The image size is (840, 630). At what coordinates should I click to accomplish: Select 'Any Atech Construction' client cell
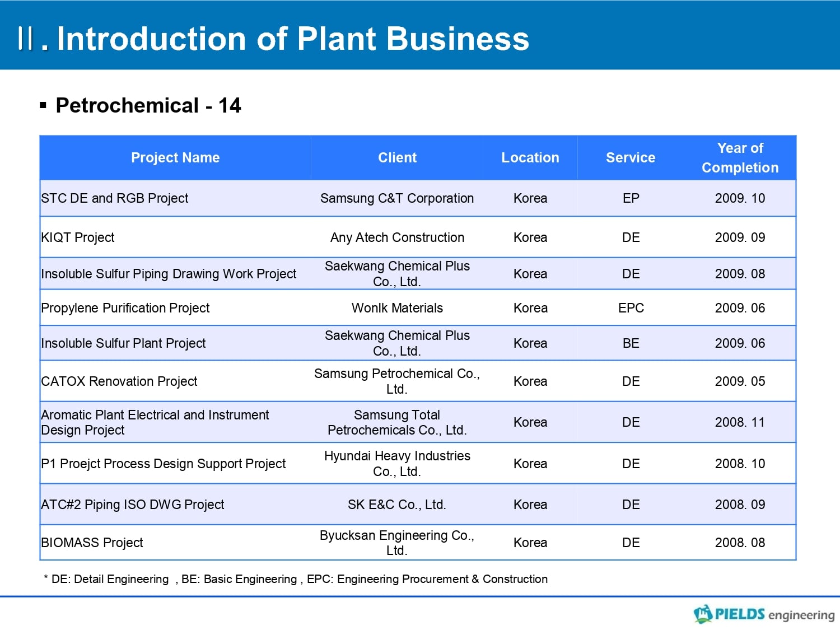coord(397,237)
